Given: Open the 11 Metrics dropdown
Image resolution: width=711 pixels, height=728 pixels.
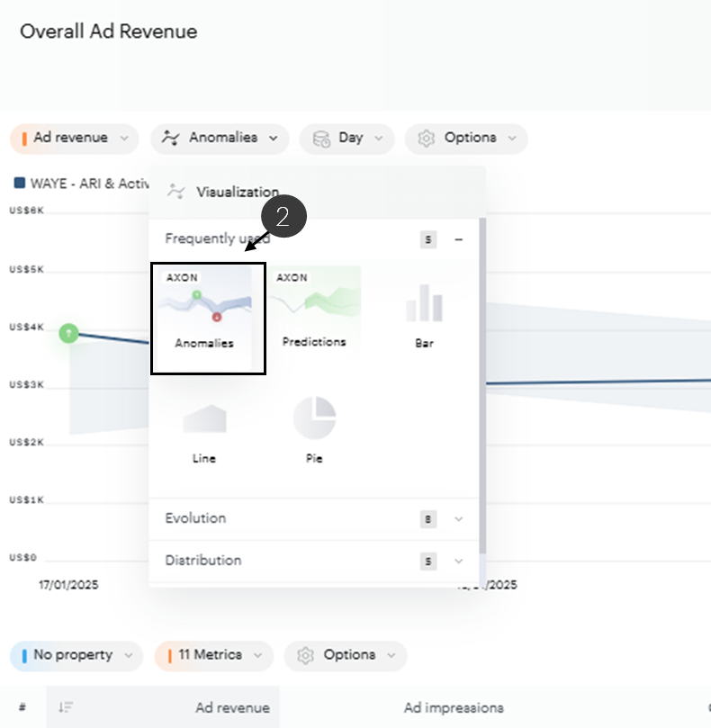Looking at the screenshot, I should click(213, 655).
